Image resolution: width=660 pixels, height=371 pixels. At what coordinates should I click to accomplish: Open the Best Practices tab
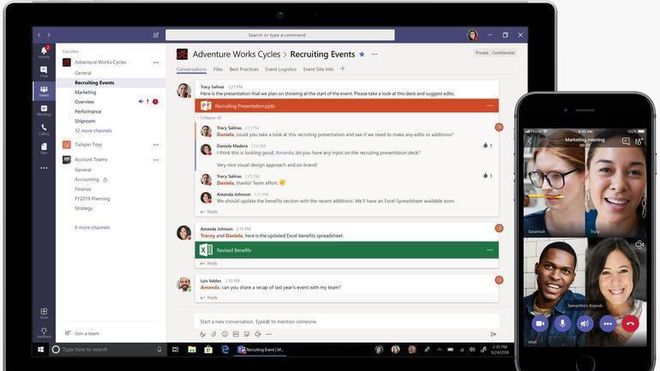point(244,69)
